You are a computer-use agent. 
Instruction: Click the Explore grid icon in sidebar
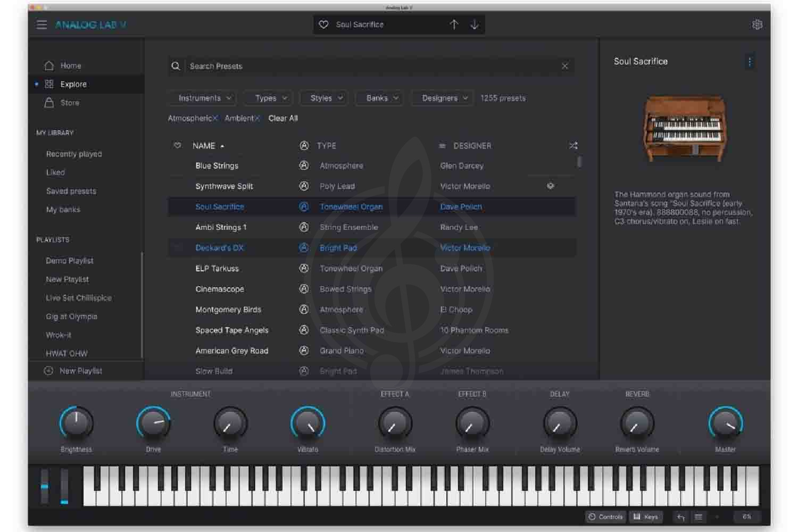click(49, 84)
